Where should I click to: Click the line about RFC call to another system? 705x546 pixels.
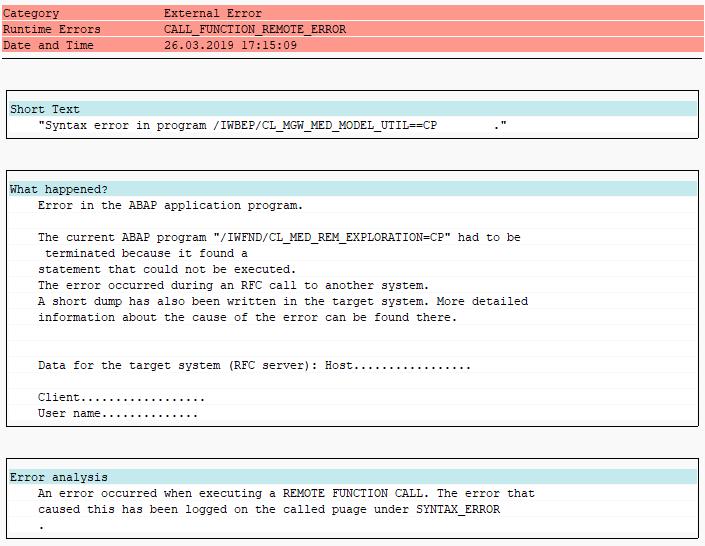[233, 285]
